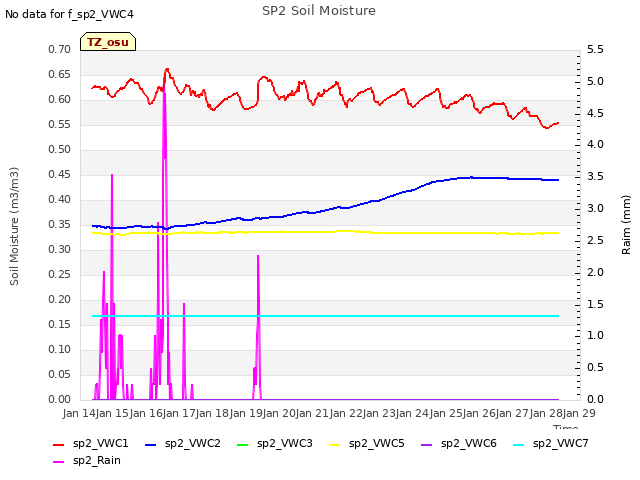Click the TZ_osu tag label
Screen dimensions: 640x480
coord(108,42)
